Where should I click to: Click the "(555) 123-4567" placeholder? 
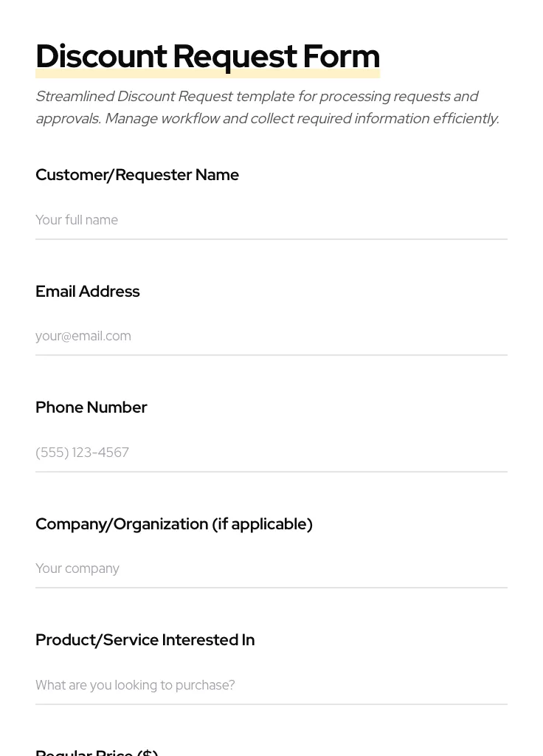point(83,453)
